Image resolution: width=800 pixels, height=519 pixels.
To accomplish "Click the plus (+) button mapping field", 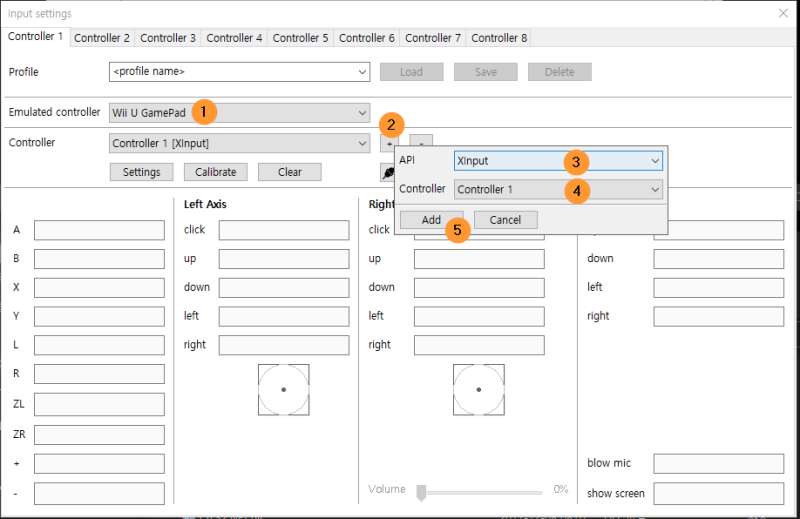I will point(99,464).
